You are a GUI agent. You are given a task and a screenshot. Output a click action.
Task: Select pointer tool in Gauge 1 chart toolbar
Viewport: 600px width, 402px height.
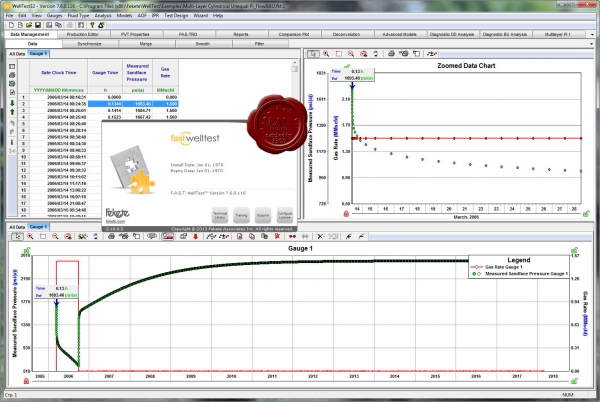17,236
